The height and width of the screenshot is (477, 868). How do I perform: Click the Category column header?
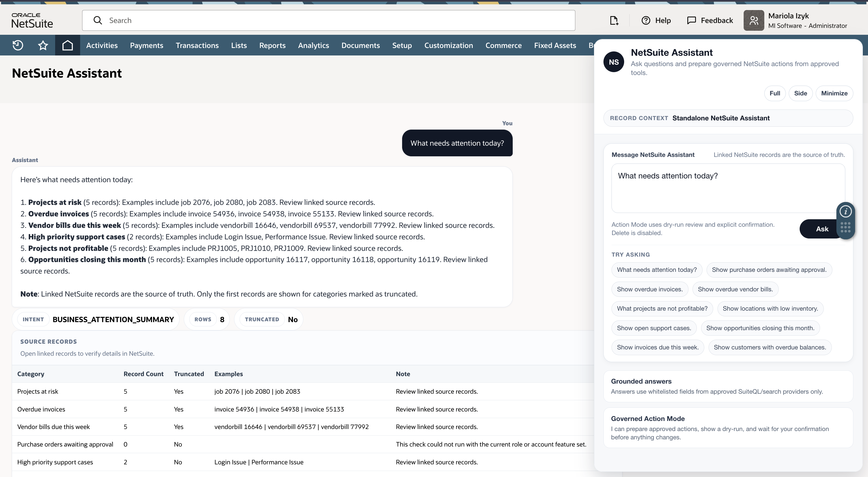31,374
